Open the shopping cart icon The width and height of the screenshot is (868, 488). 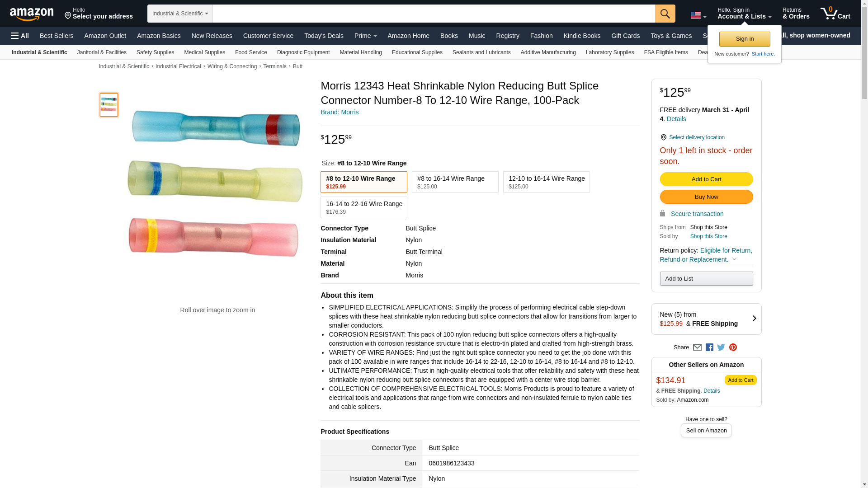point(835,14)
